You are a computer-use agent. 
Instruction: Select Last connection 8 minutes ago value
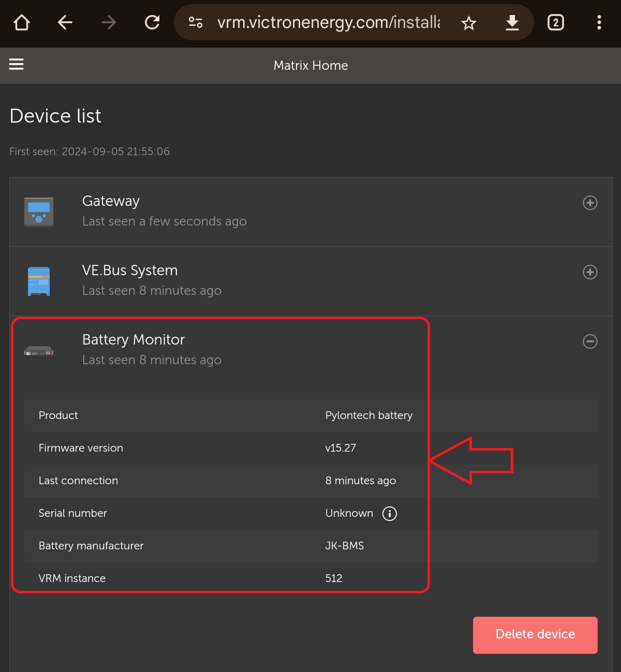tap(361, 481)
